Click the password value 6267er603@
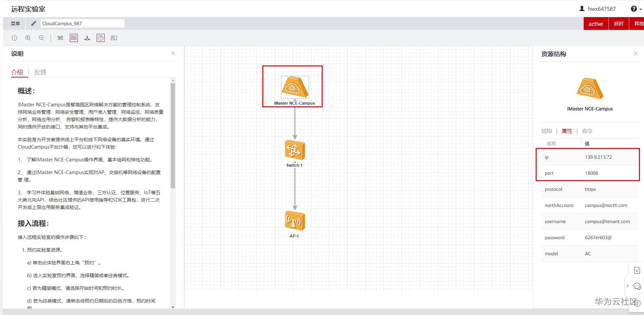The image size is (644, 315). click(x=598, y=238)
